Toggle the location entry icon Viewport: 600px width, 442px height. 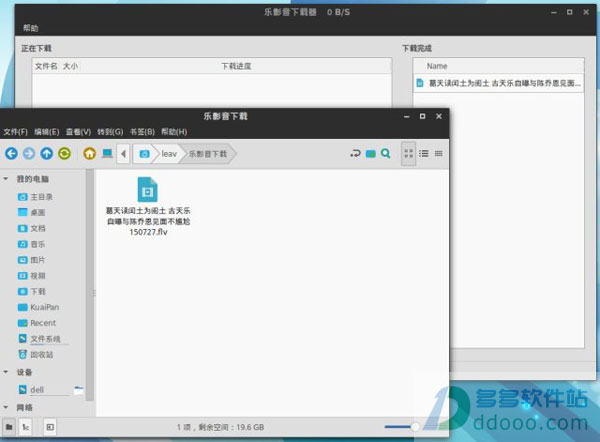click(x=355, y=154)
